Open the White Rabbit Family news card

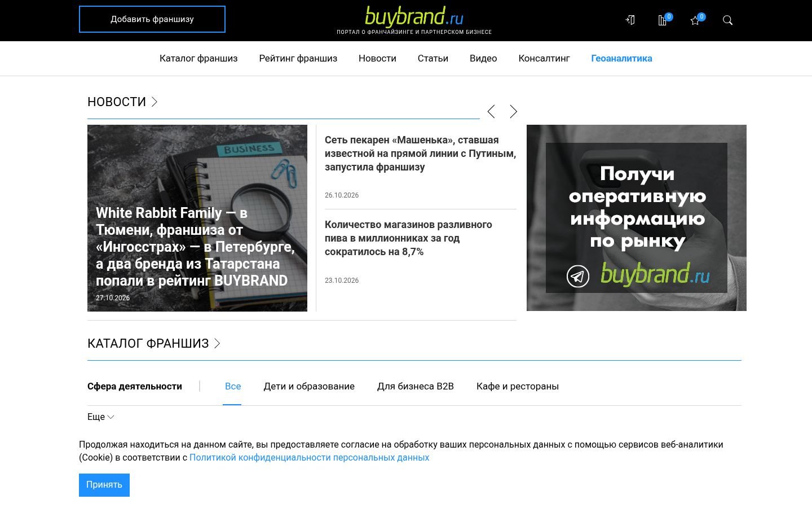(197, 218)
